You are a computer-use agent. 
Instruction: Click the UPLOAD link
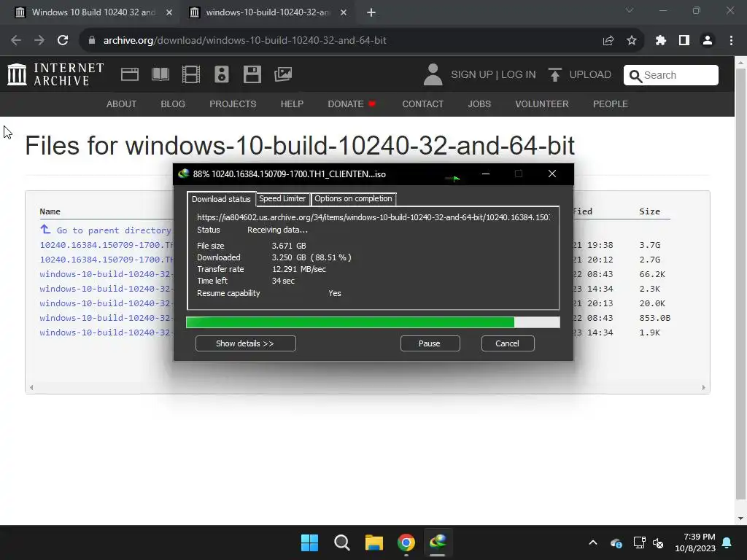[x=589, y=75]
